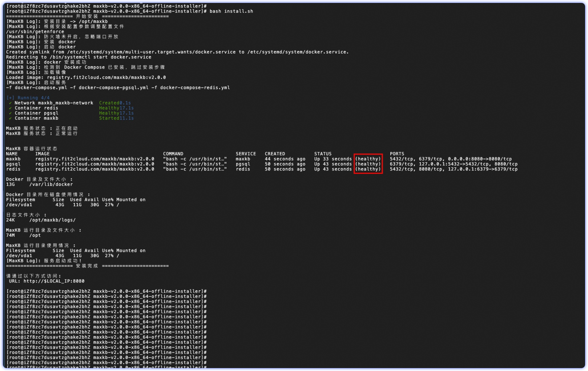Select the STATUS column header
This screenshot has width=588, height=371.
(323, 154)
